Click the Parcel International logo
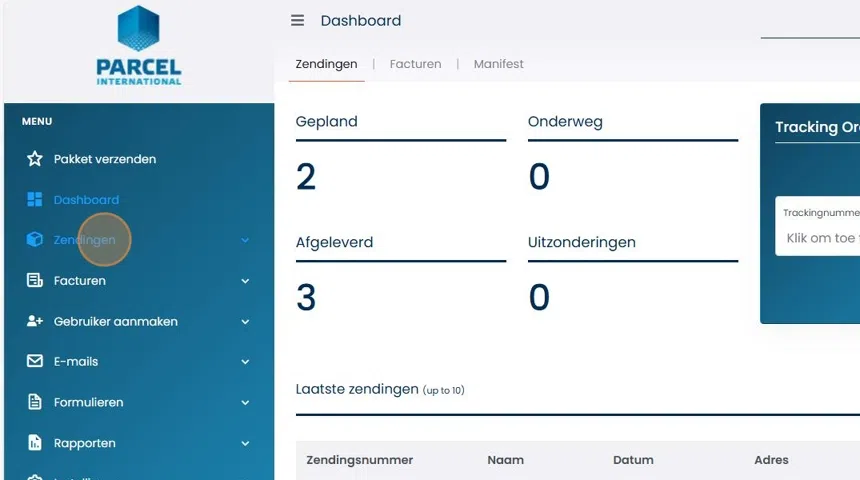Image resolution: width=860 pixels, height=480 pixels. [139, 46]
